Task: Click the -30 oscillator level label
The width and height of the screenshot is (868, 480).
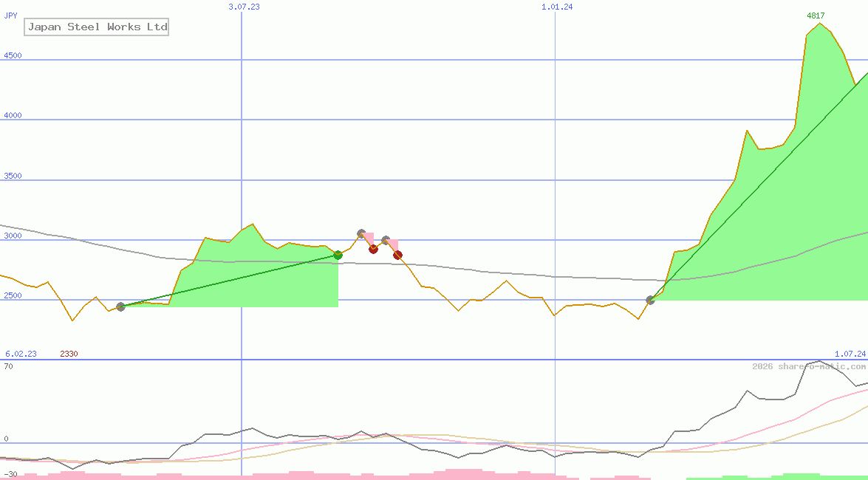Action: [x=10, y=473]
